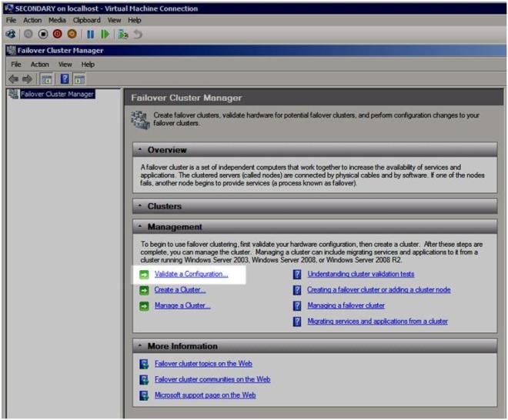Open the Media menu of the VM Connection
508x420 pixels.
point(57,19)
